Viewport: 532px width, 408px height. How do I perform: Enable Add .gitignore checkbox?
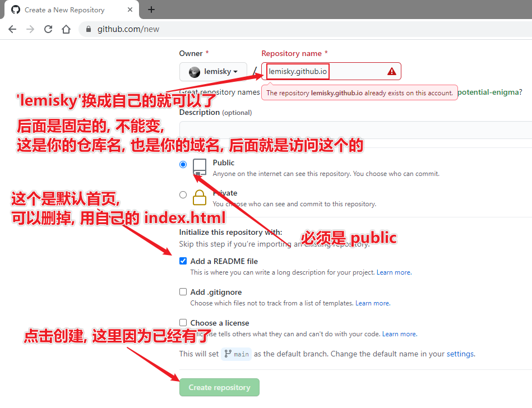[183, 292]
